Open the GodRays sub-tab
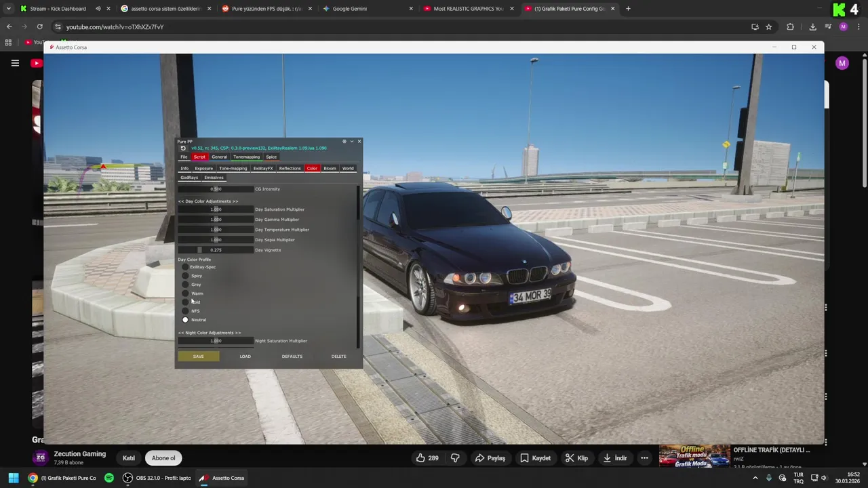This screenshot has height=488, width=868. 189,178
